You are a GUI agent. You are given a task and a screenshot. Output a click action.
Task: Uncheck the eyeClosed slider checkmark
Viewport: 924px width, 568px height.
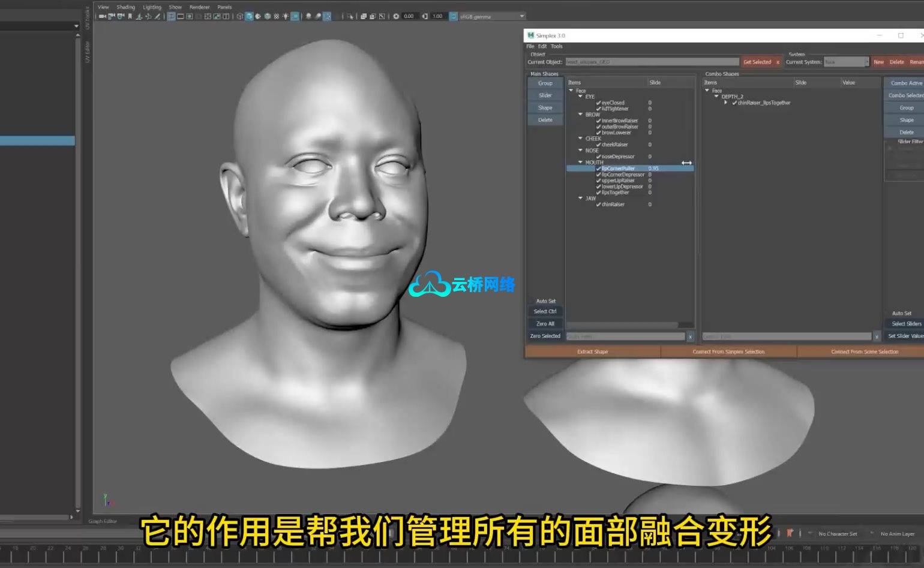(x=598, y=103)
